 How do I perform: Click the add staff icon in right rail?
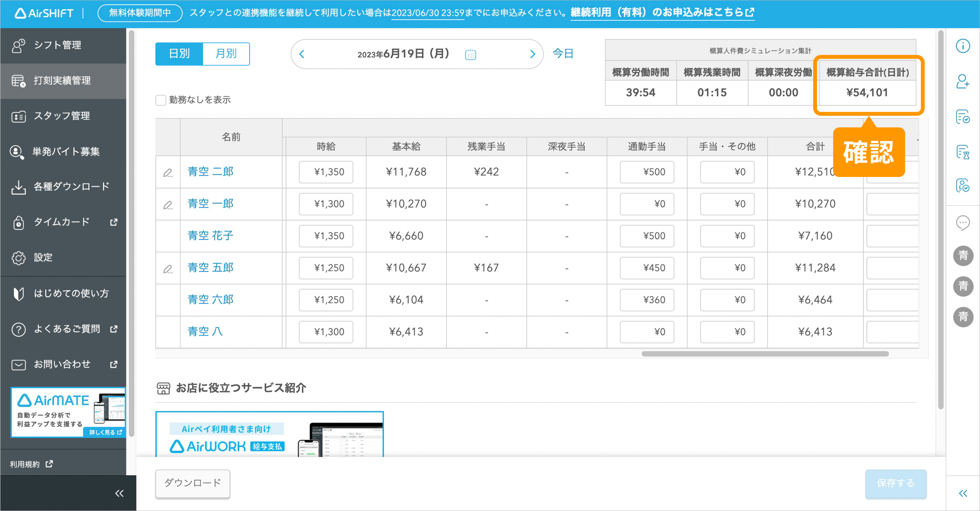[x=962, y=82]
